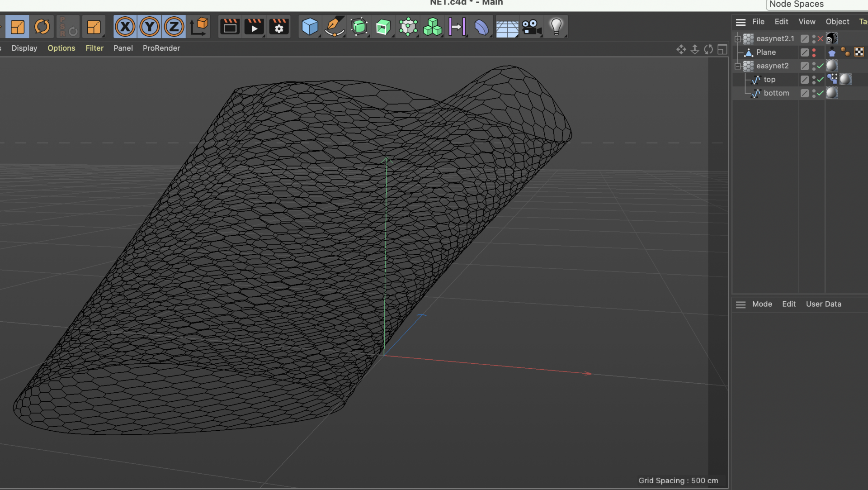Click the Options menu button

[61, 48]
